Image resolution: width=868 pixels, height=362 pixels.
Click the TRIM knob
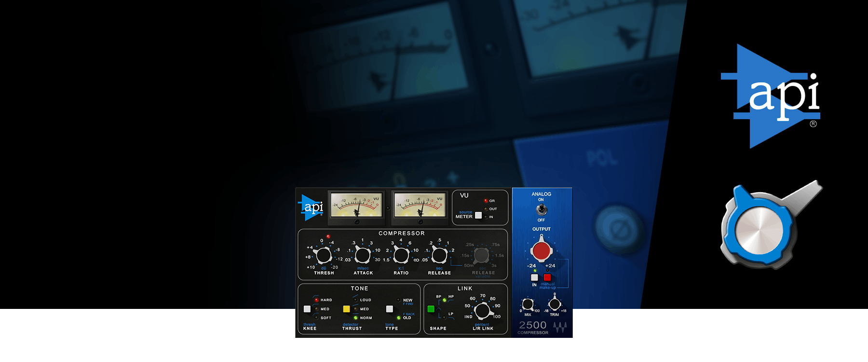(555, 304)
